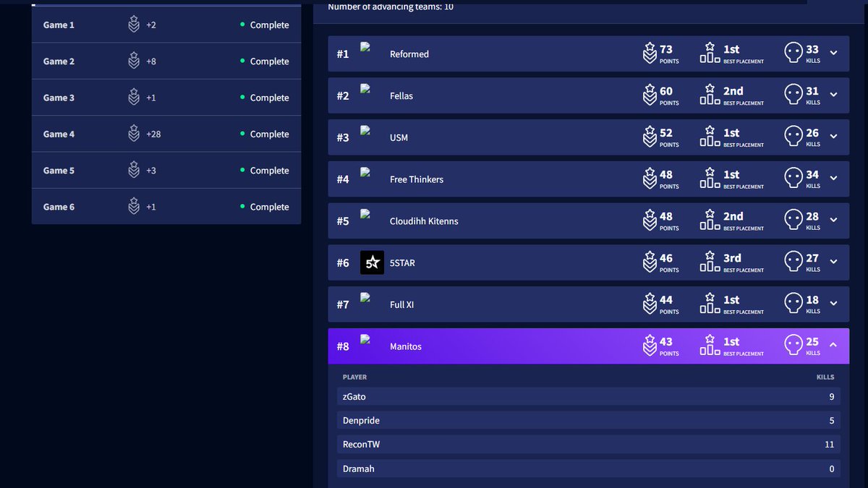The height and width of the screenshot is (488, 868).
Task: Click the Game 2 rank badge icon
Action: (134, 61)
